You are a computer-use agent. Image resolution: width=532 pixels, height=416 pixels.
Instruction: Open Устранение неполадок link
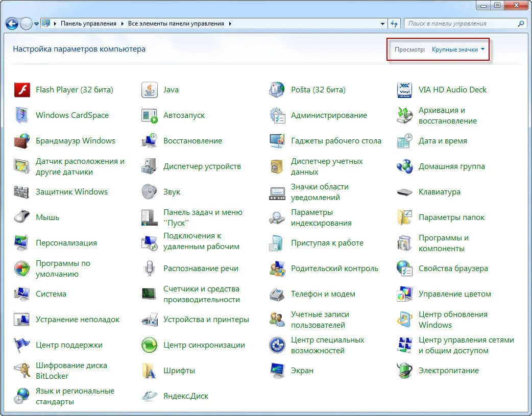coord(78,320)
